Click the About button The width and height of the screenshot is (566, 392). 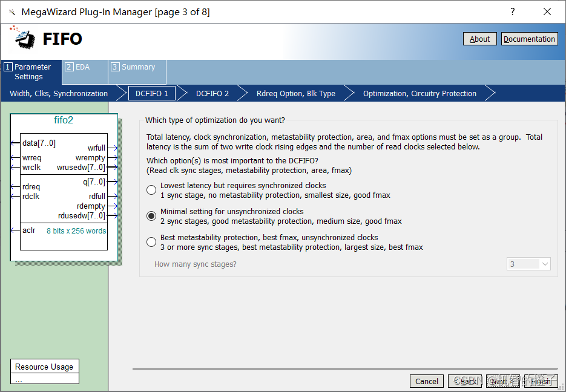tap(479, 39)
